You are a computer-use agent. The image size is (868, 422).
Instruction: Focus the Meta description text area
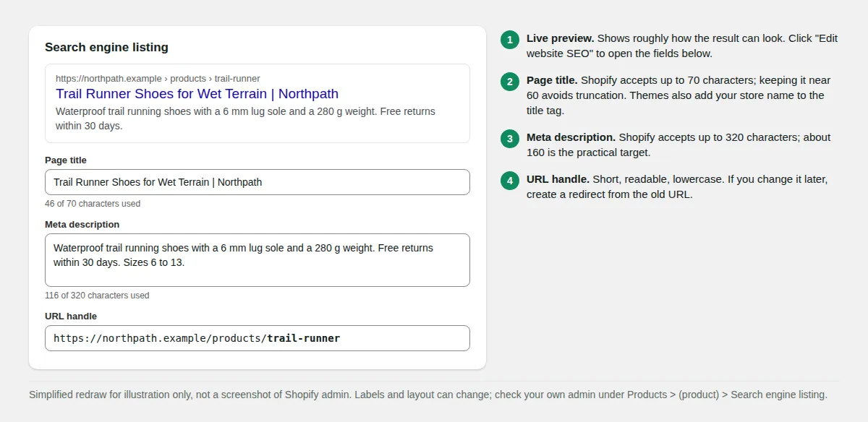(x=258, y=260)
